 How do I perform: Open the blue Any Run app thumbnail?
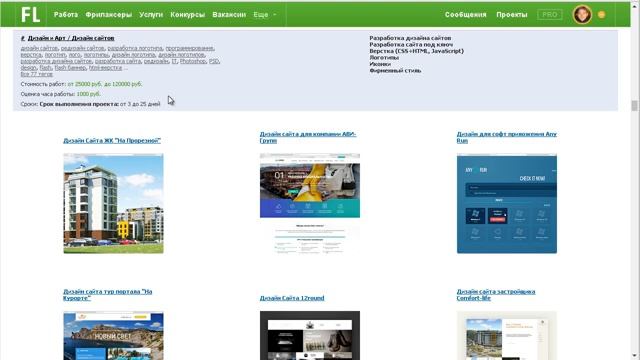(x=507, y=203)
